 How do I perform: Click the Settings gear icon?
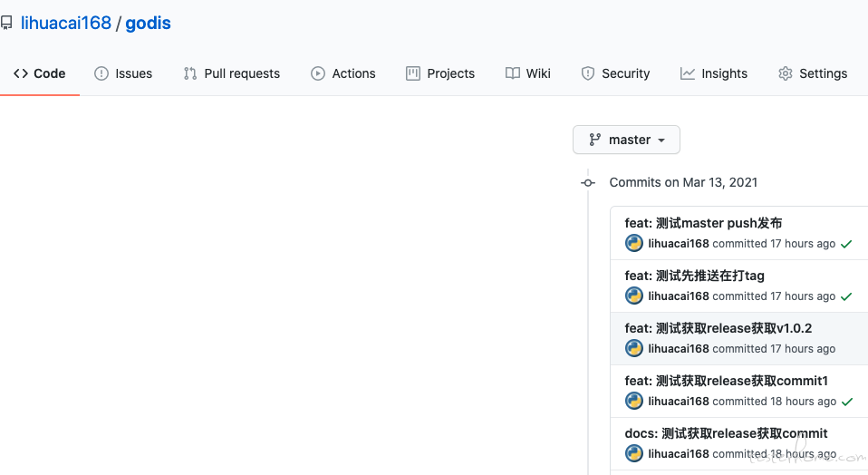point(785,73)
